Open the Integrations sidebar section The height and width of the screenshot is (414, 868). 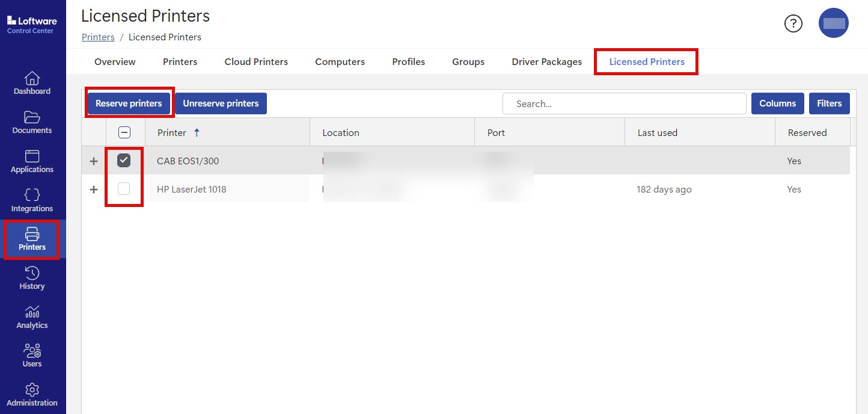click(32, 201)
